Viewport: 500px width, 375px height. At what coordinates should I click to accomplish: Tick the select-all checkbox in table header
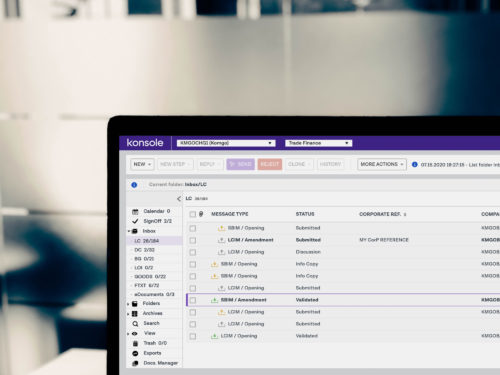[193, 214]
